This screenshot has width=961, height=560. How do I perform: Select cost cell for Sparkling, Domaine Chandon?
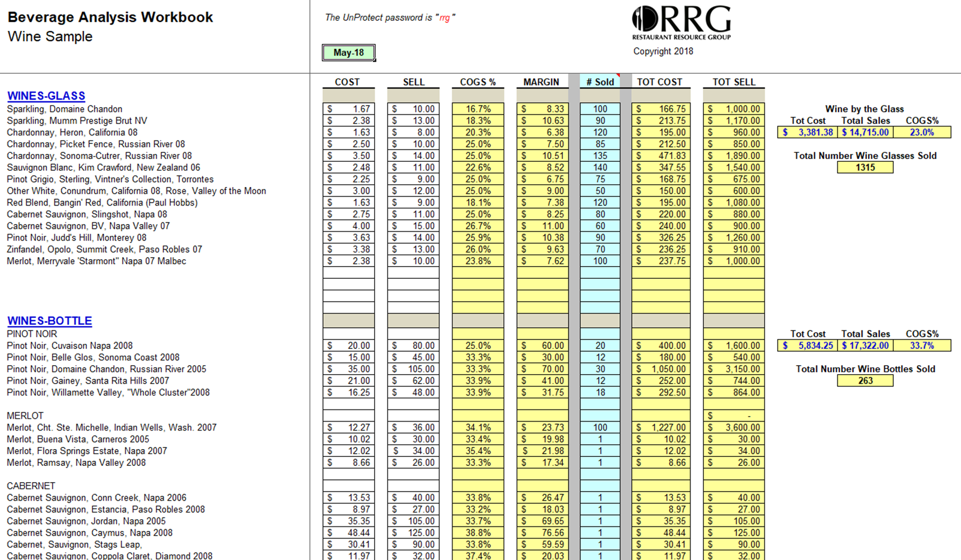(348, 109)
